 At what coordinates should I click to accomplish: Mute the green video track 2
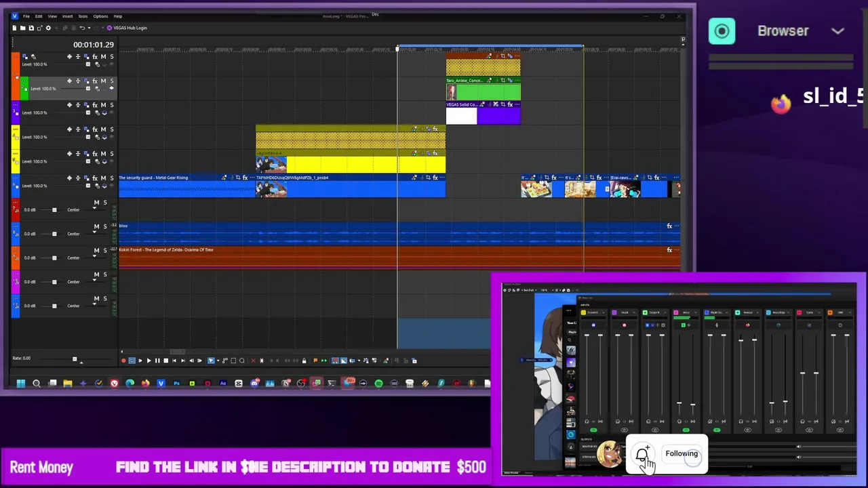click(103, 81)
